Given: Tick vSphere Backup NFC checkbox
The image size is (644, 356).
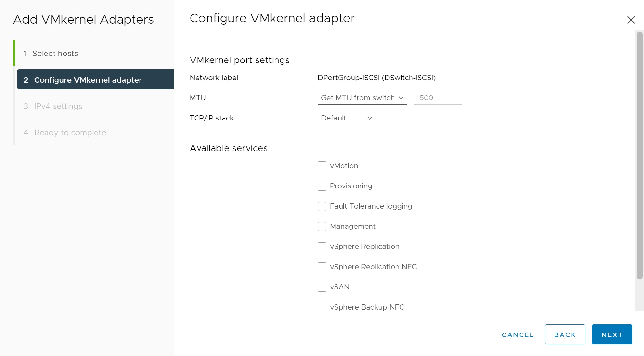Looking at the screenshot, I should tap(322, 307).
